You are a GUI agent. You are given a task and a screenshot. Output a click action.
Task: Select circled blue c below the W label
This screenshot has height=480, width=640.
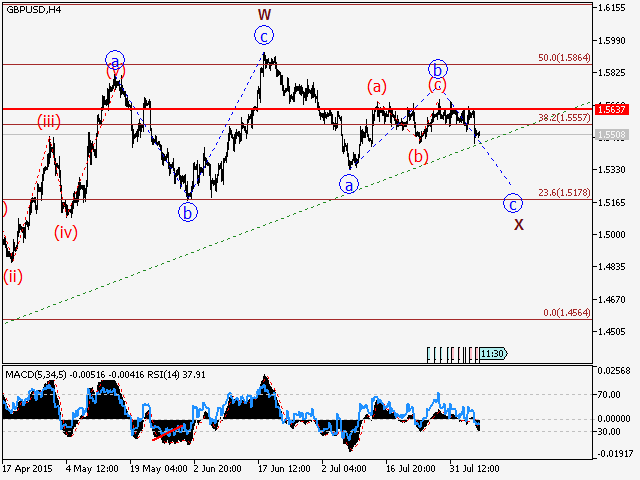coord(264,36)
